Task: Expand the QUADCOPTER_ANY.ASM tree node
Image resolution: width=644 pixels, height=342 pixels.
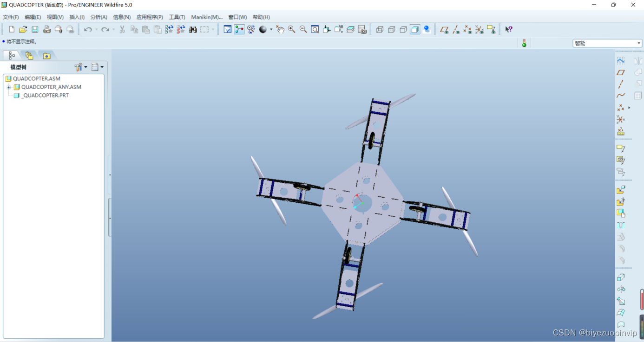Action: tap(8, 87)
